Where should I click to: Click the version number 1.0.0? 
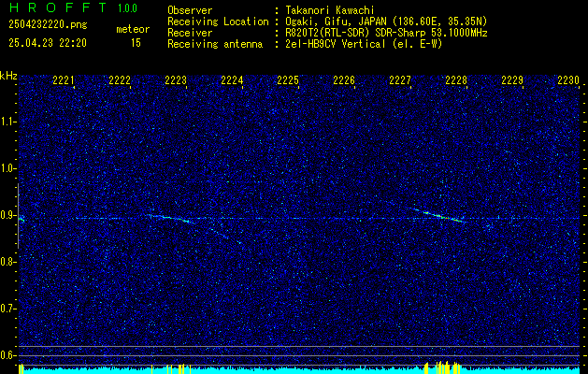pyautogui.click(x=127, y=8)
